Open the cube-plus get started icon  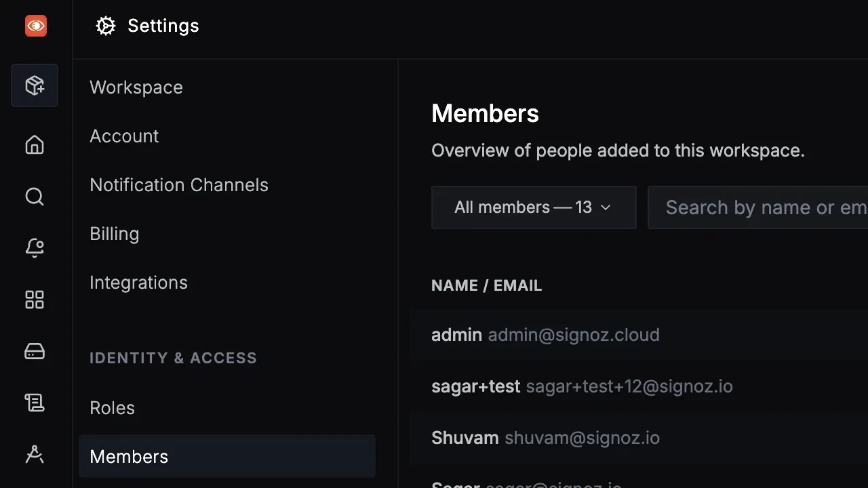[35, 85]
